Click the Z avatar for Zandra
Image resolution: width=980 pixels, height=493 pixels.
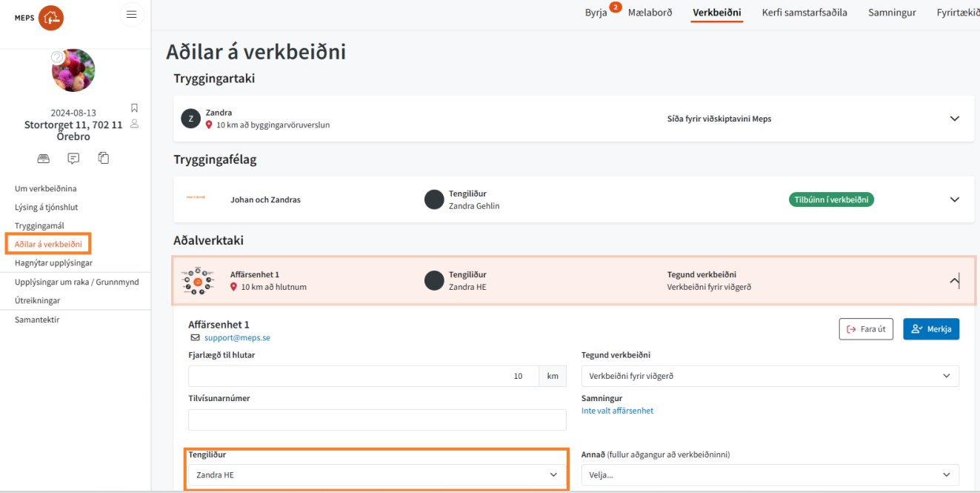click(190, 119)
